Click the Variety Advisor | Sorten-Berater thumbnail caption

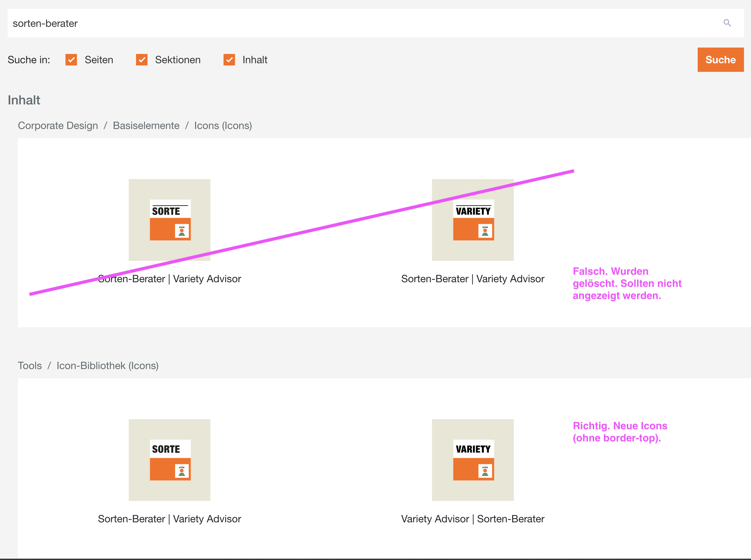click(x=473, y=518)
